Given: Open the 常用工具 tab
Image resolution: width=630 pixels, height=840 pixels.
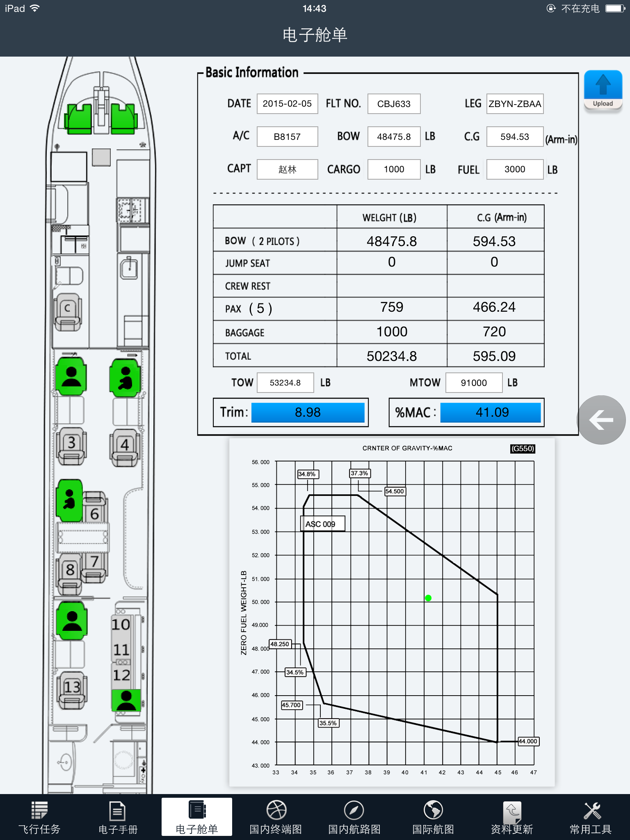Looking at the screenshot, I should click(x=591, y=817).
